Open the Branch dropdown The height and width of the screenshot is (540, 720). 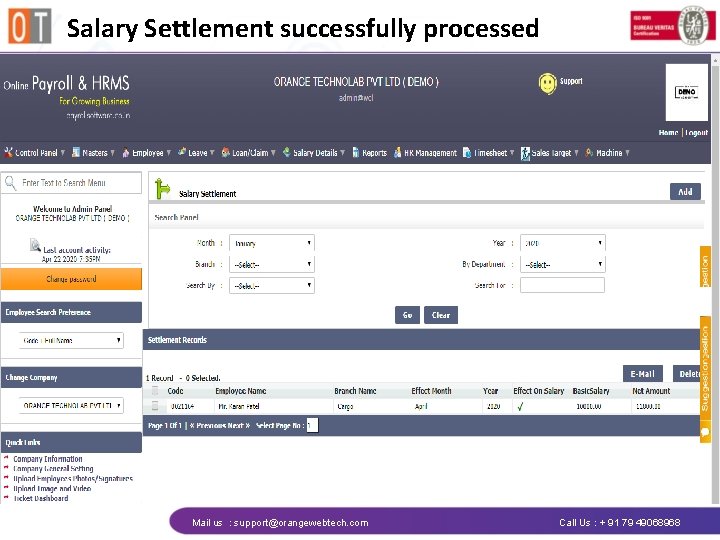272,264
